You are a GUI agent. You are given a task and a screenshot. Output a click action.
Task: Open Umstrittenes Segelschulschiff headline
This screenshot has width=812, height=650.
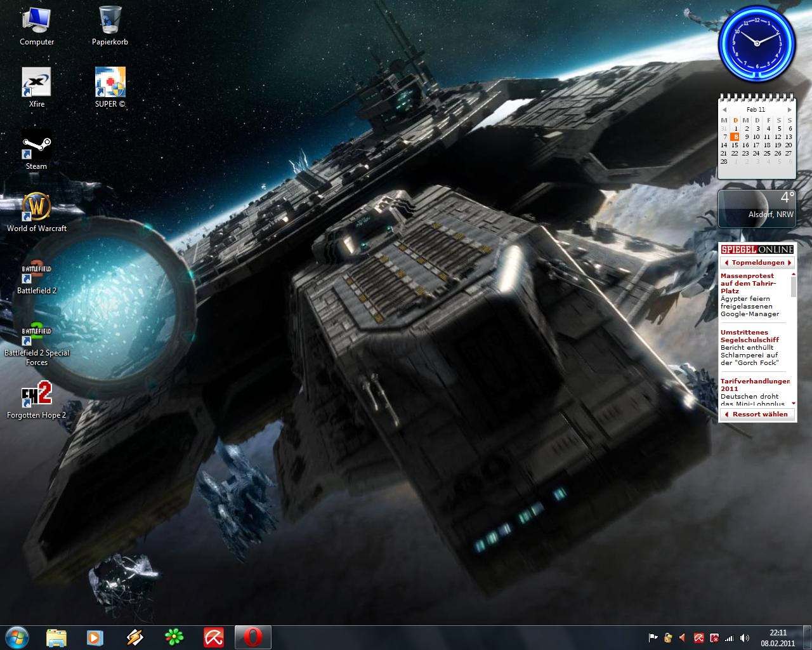point(749,336)
